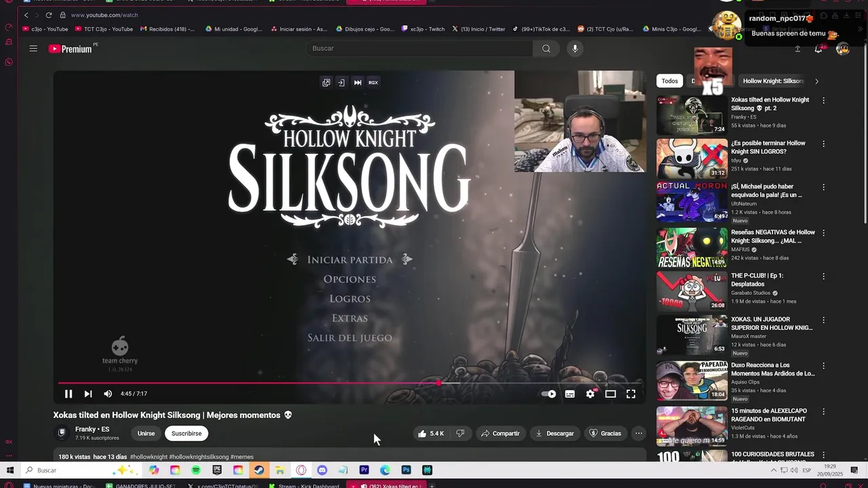Open Discord from the taskbar

(322, 470)
